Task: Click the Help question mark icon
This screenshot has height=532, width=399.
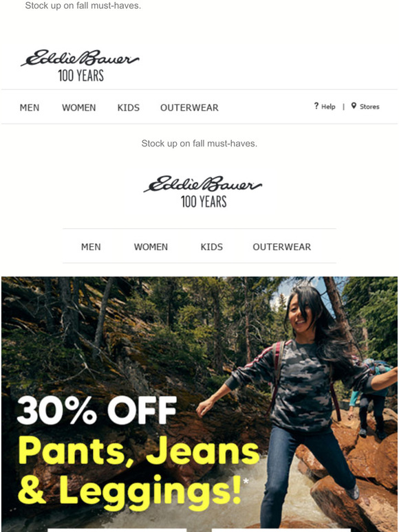Action: coord(316,106)
